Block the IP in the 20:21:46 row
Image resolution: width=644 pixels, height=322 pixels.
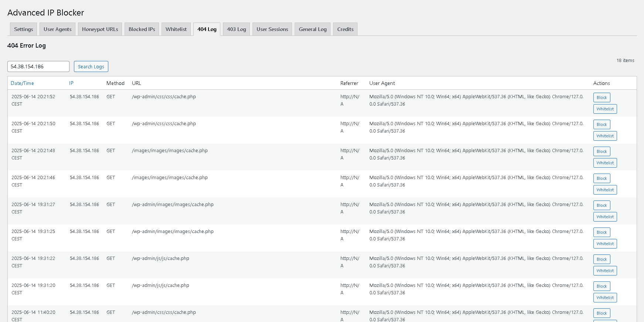[602, 178]
